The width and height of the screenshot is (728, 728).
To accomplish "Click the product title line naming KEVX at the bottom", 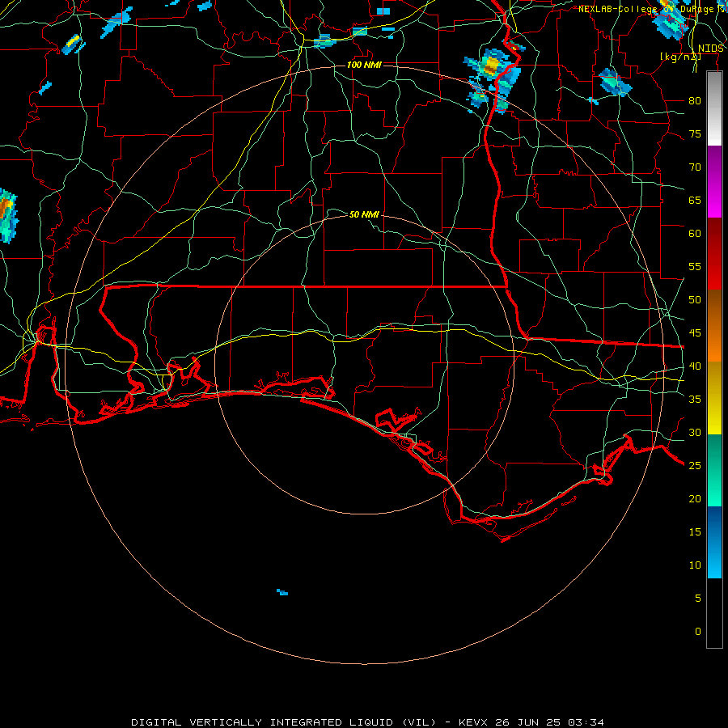I will click(x=368, y=722).
